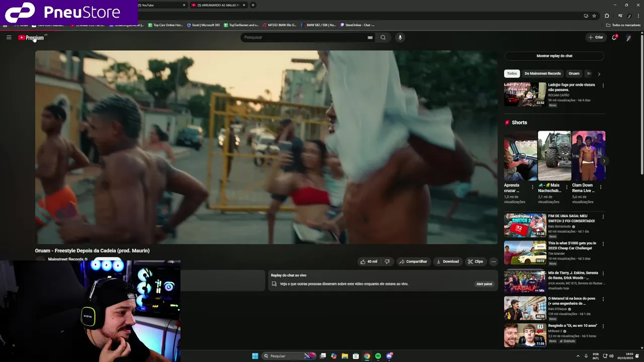This screenshot has height=362, width=644.
Task: Click the page vertical scrollbar
Action: [641, 106]
